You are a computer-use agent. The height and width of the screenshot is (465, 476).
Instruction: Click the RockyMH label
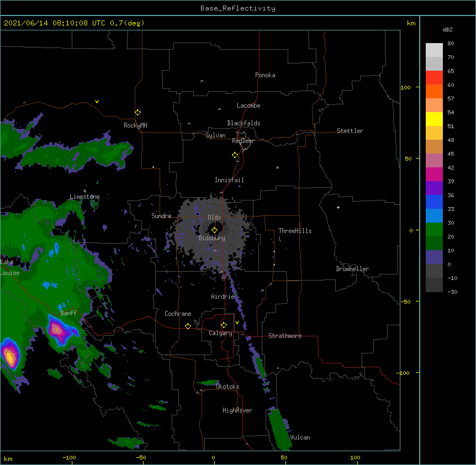(135, 125)
